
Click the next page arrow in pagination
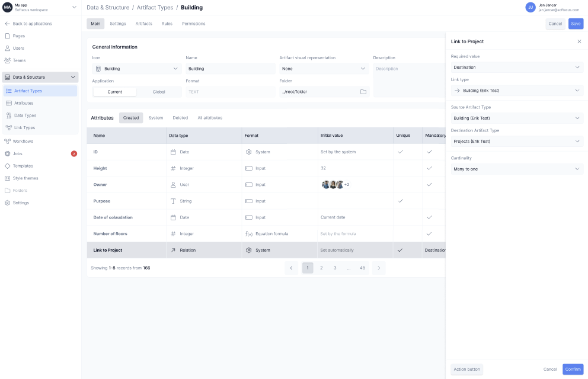pos(379,268)
